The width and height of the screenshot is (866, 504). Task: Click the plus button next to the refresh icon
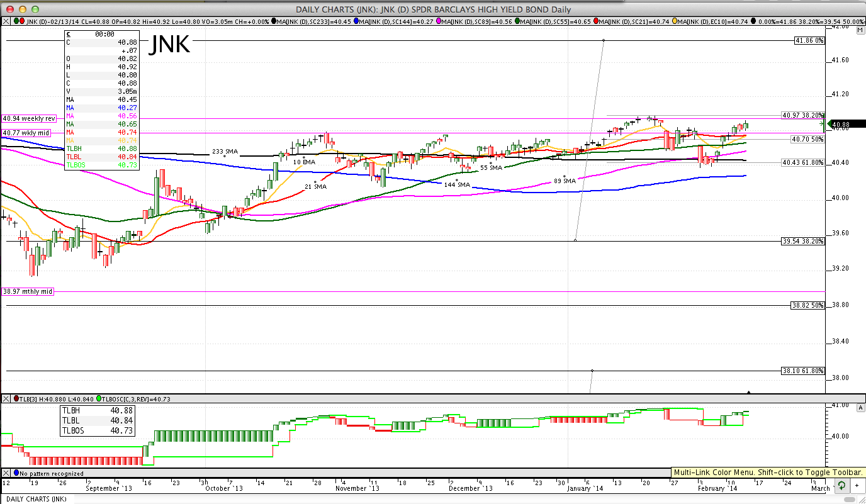[857, 486]
